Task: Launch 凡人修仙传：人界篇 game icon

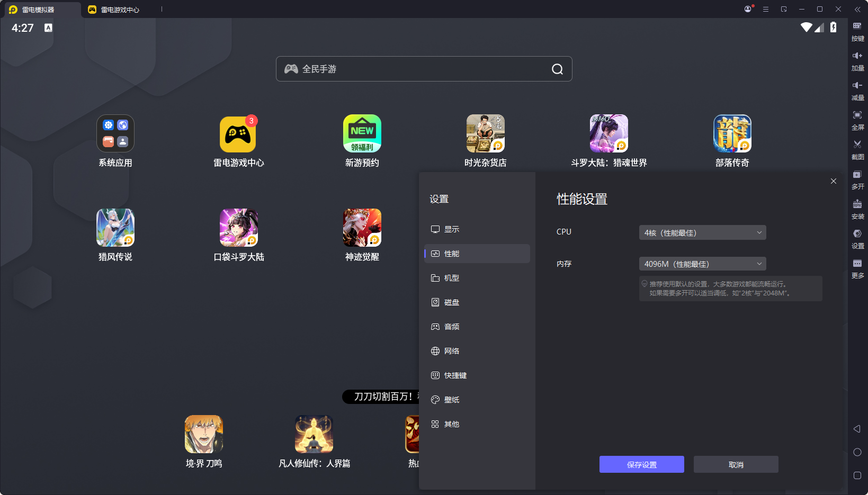Action: (314, 434)
